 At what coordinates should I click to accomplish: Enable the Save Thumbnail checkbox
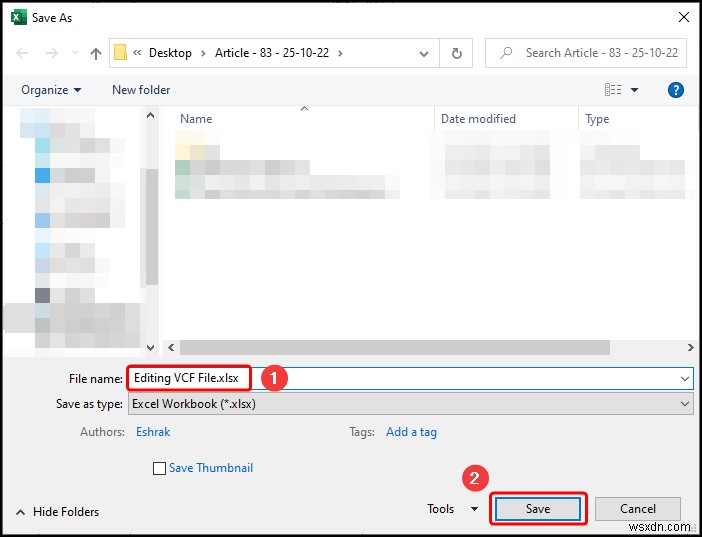[x=159, y=468]
